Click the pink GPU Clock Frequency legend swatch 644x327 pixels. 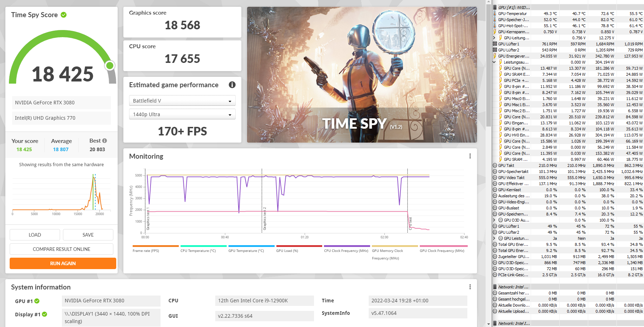tap(443, 246)
